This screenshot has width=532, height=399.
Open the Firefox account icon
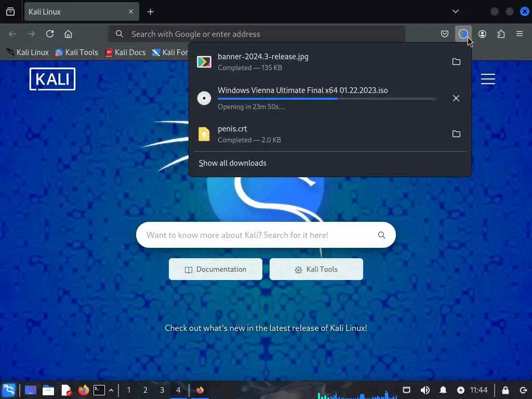tap(482, 34)
